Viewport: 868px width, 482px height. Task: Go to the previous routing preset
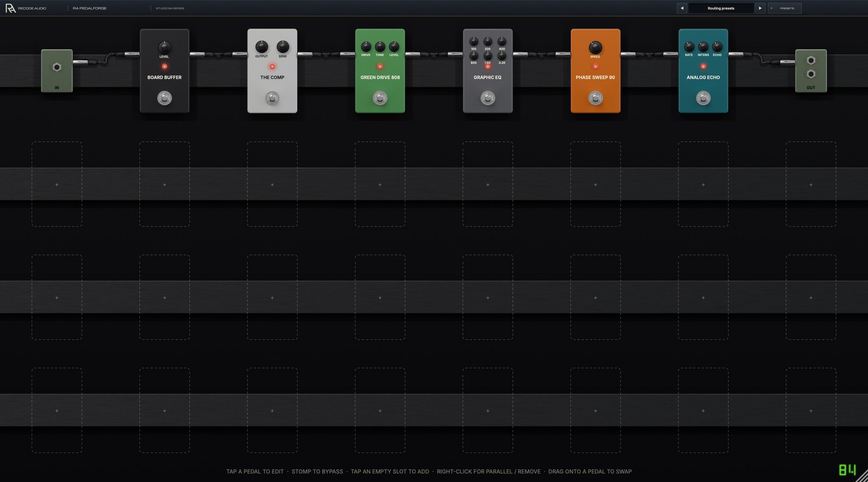tap(682, 8)
